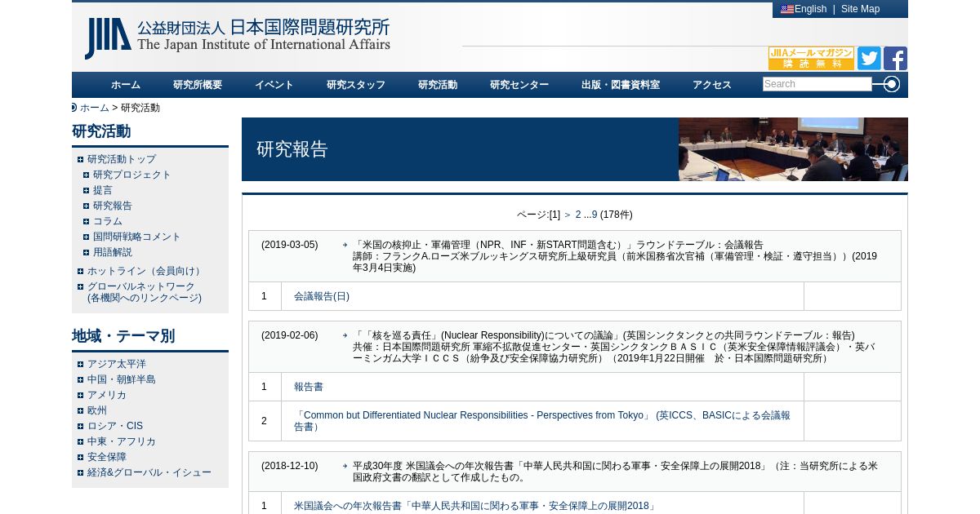Click the (2018-12-10) date text
This screenshot has width=980, height=514.
pyautogui.click(x=290, y=466)
